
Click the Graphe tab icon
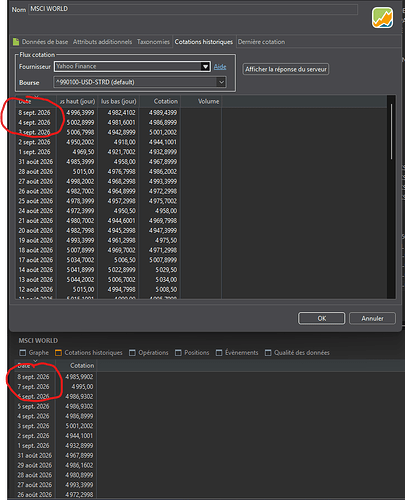pos(23,353)
